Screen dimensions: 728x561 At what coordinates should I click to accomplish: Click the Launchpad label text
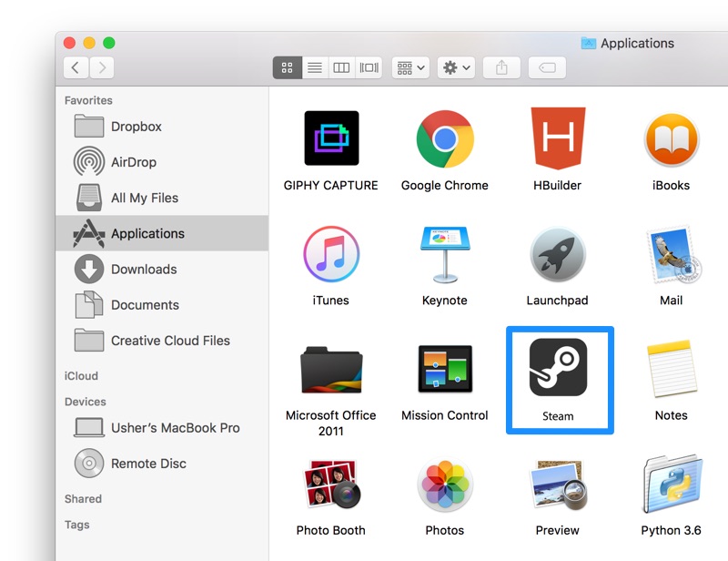pyautogui.click(x=557, y=301)
